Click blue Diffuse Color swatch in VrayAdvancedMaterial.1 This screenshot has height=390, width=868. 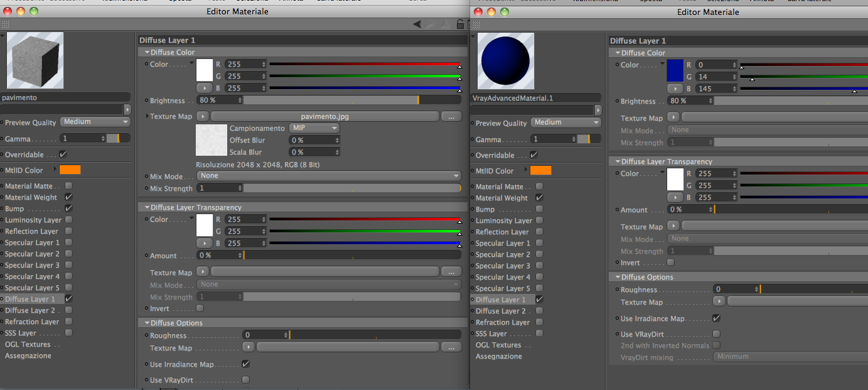click(675, 70)
